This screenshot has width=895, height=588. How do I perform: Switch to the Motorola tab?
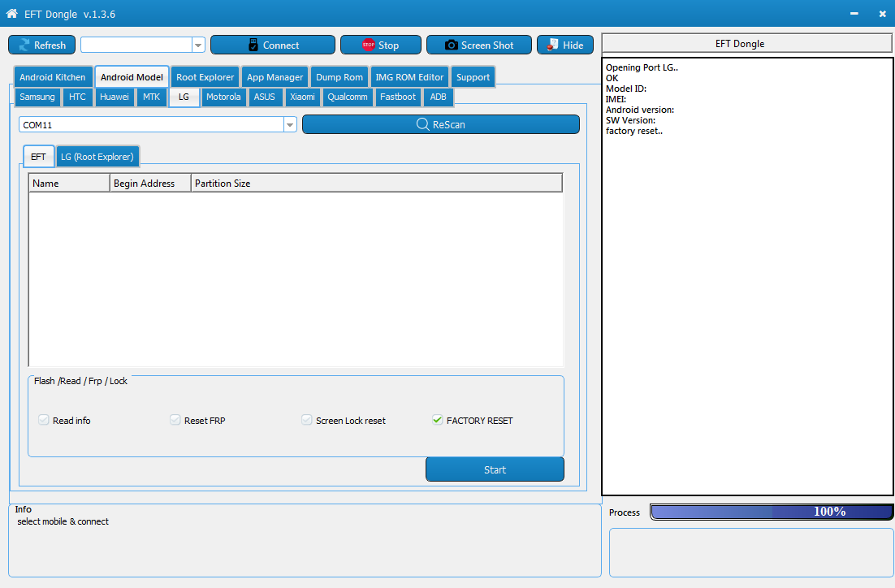(223, 97)
